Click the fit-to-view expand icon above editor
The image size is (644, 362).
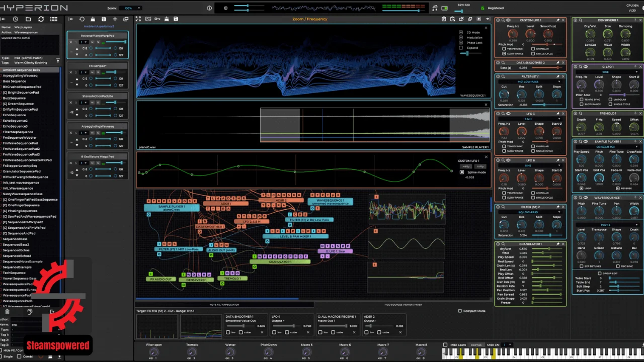(x=139, y=19)
